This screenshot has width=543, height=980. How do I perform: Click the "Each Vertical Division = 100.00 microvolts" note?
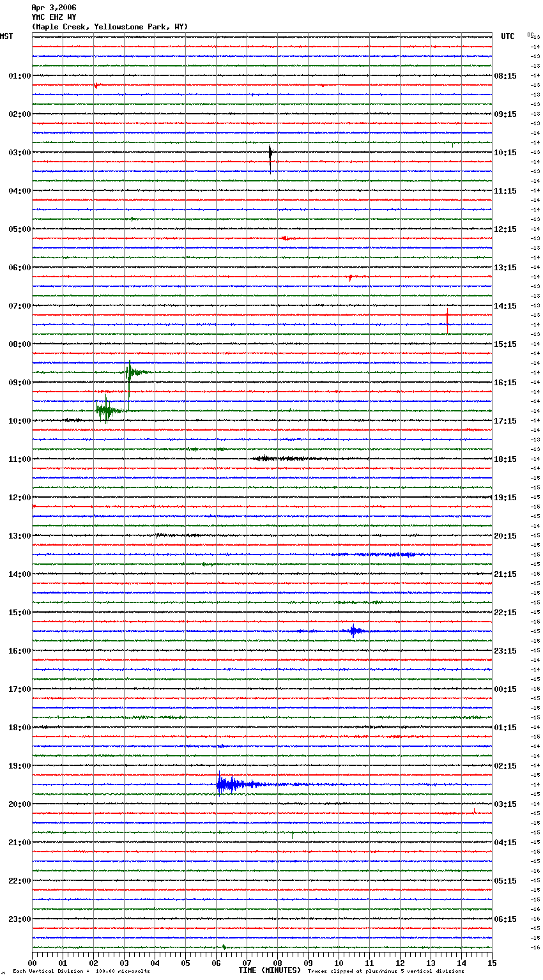(81, 971)
